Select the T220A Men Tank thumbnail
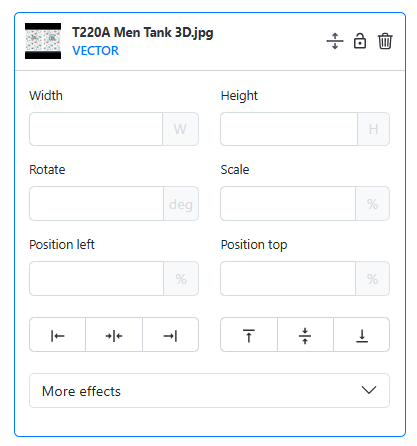417x446 pixels. pos(43,41)
